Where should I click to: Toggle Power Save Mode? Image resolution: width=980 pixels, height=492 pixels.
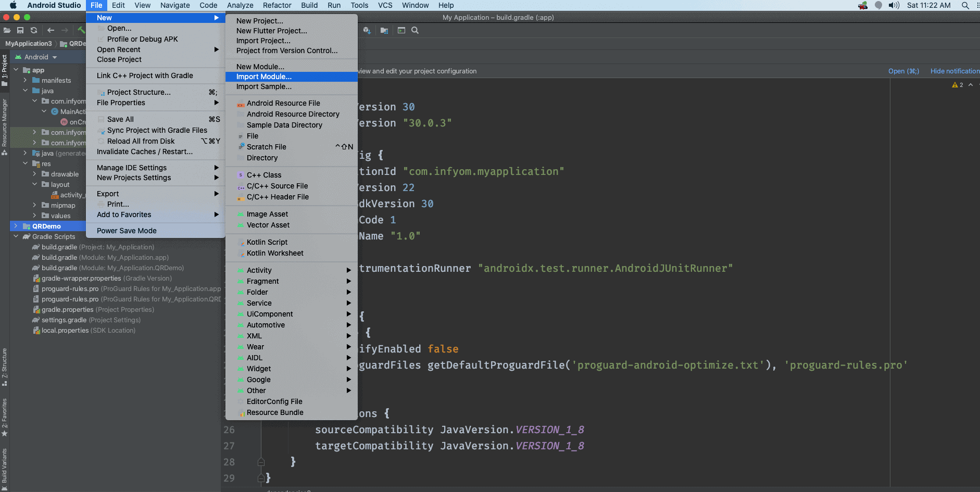tap(127, 230)
